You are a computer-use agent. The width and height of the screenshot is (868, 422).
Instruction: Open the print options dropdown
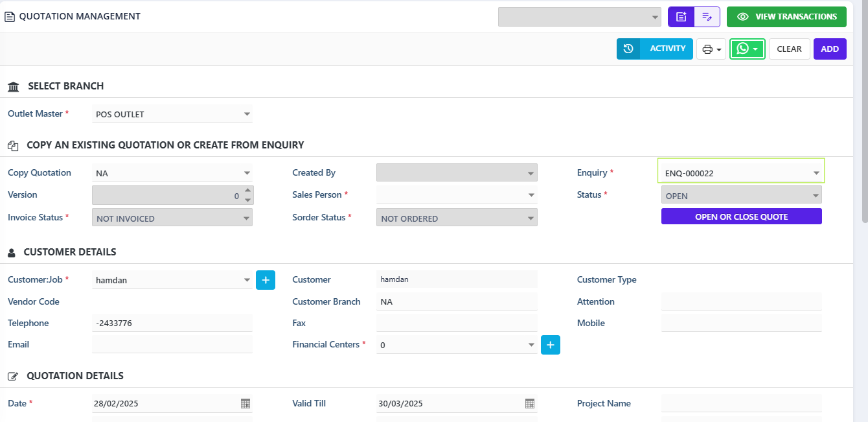click(711, 49)
